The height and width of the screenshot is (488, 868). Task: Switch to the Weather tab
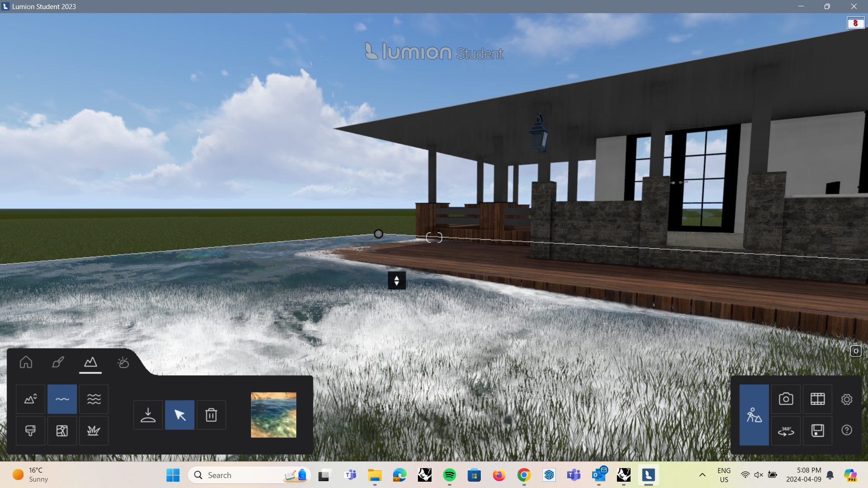pyautogui.click(x=123, y=362)
